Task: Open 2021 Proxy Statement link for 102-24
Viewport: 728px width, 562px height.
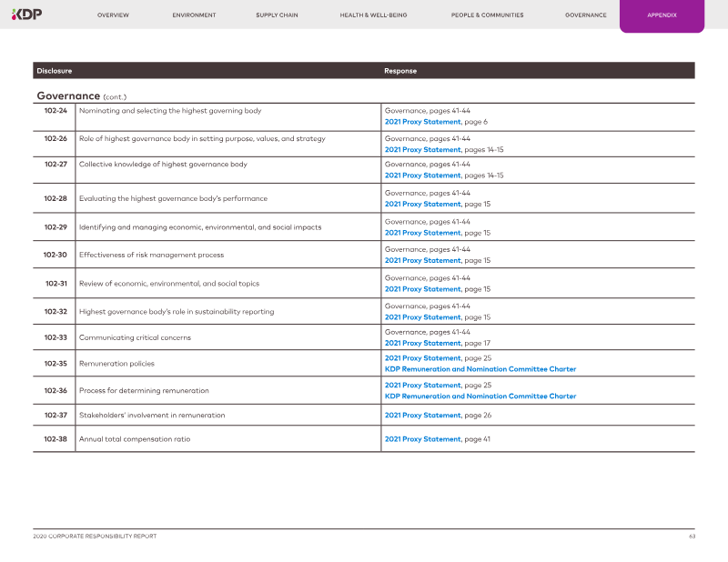Action: pyautogui.click(x=422, y=122)
